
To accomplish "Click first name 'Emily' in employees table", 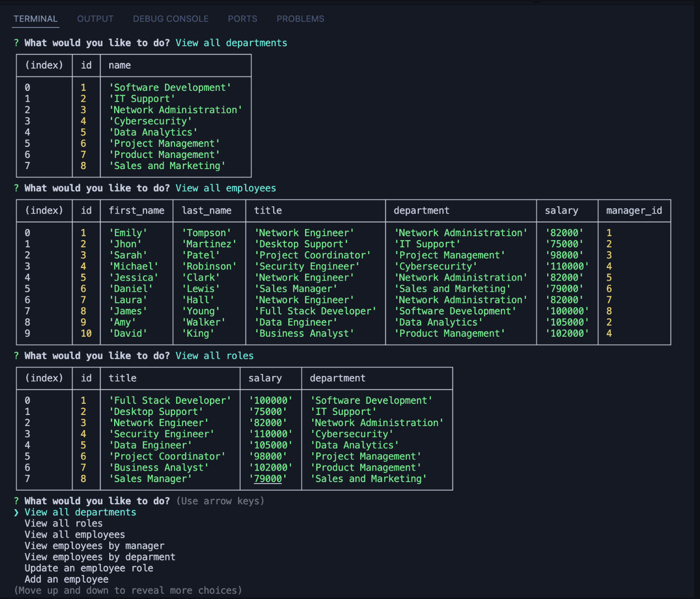I will [128, 233].
